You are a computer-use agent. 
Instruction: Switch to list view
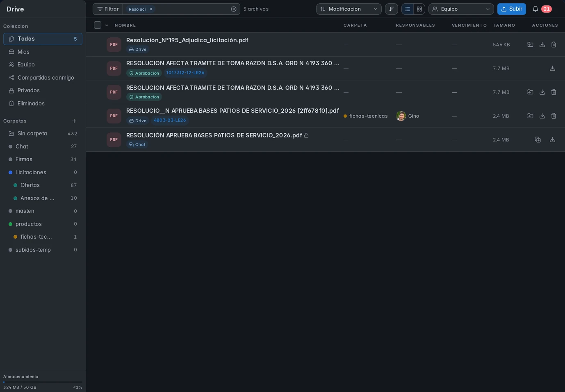[x=408, y=9]
